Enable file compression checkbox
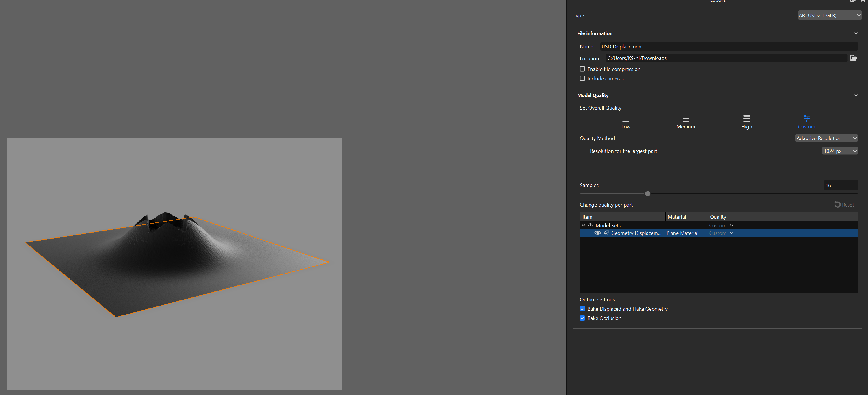Image resolution: width=868 pixels, height=395 pixels. click(582, 69)
